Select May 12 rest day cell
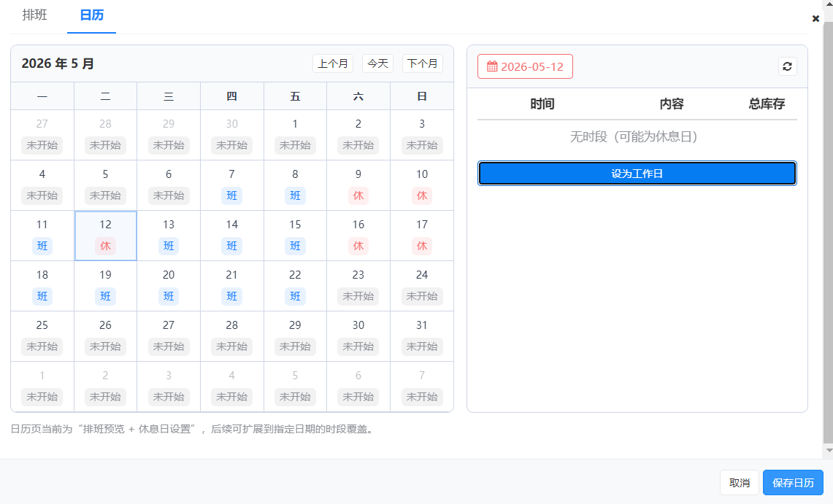The width and height of the screenshot is (833, 504). coord(106,236)
